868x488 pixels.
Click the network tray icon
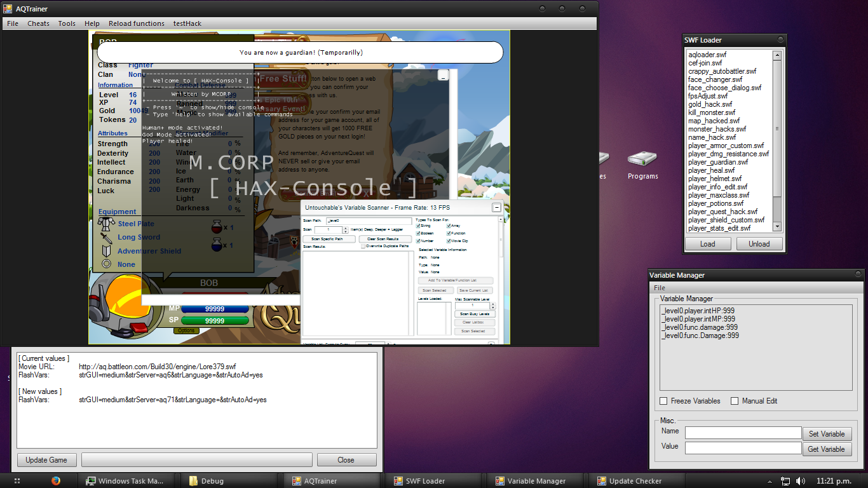tap(785, 481)
